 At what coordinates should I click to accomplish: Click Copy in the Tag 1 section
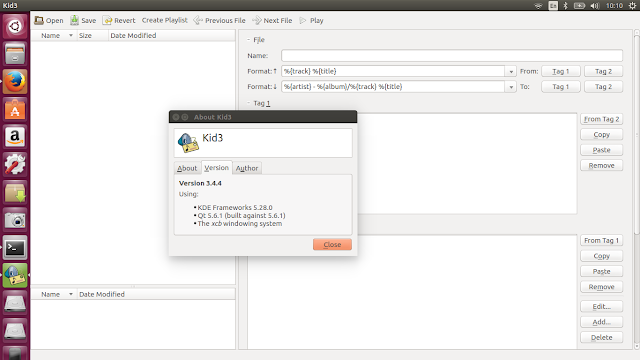[602, 134]
